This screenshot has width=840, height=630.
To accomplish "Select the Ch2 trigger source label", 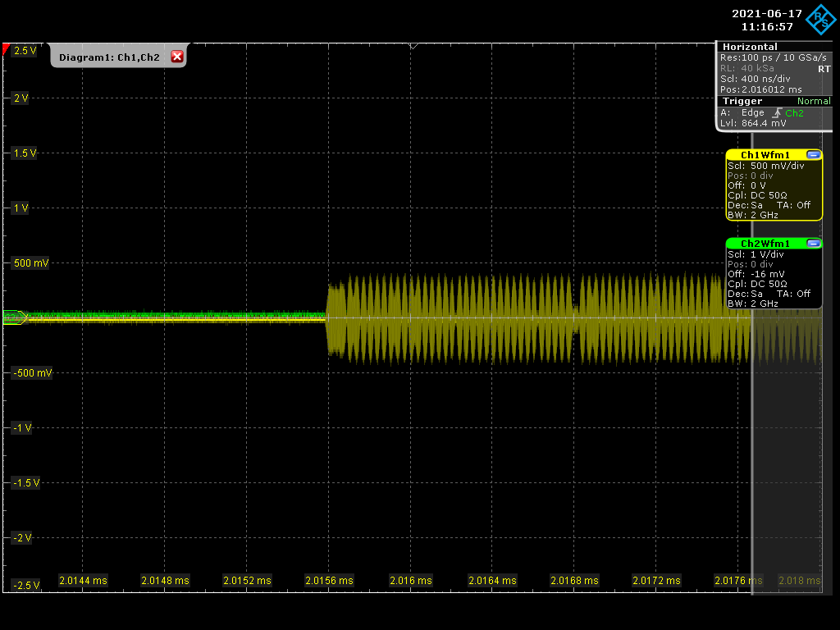I will point(794,113).
